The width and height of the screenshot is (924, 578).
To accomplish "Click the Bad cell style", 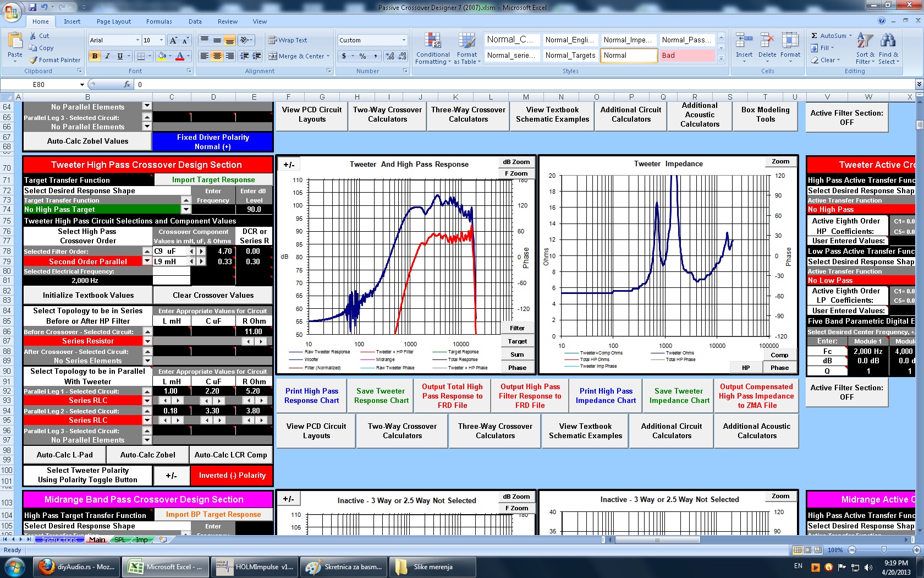I will tap(687, 56).
